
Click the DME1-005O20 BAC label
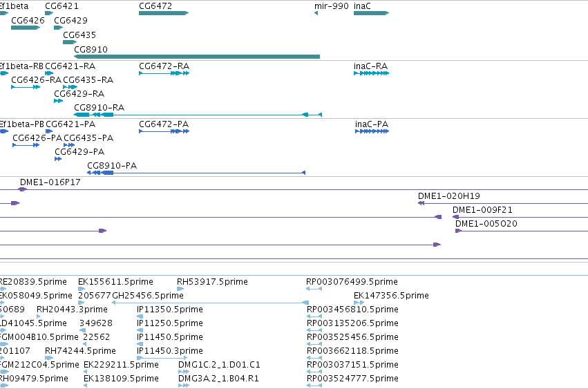(486, 224)
